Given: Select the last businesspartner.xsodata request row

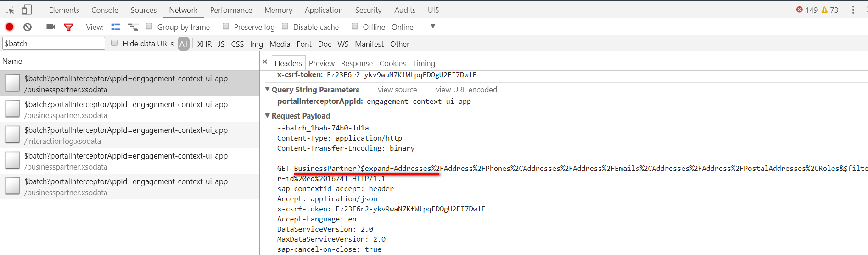Looking at the screenshot, I should pyautogui.click(x=129, y=187).
